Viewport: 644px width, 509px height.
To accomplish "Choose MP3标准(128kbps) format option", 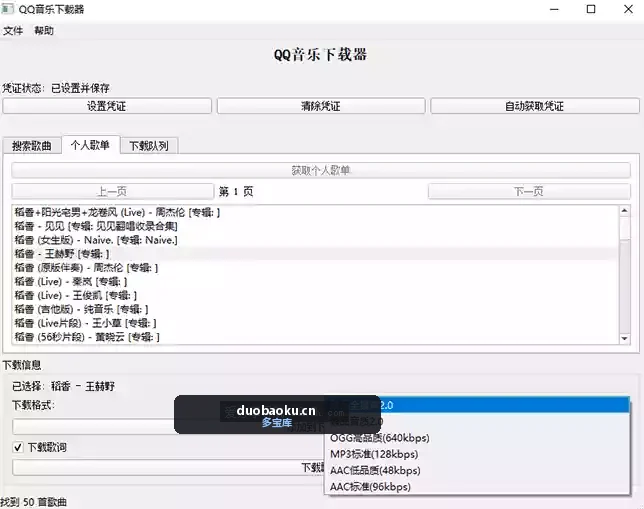I will [x=477, y=454].
